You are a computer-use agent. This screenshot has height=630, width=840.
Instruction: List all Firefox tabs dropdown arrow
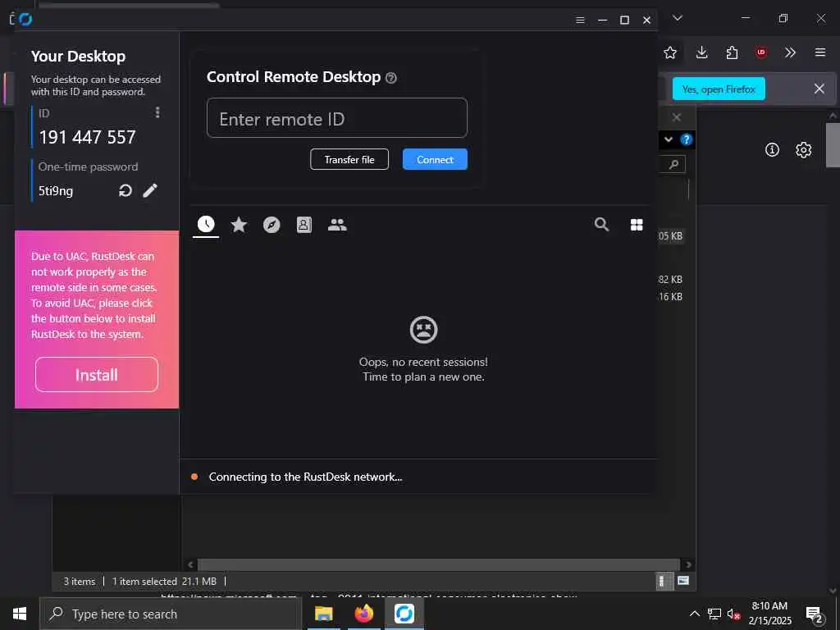click(677, 18)
